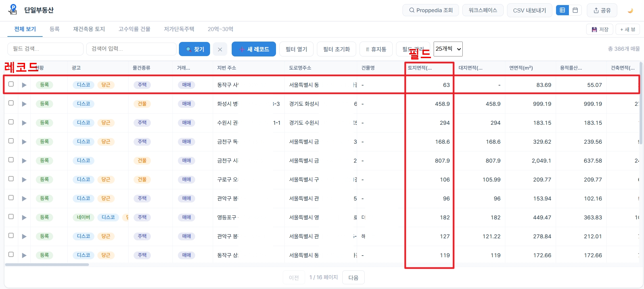Viewport: 644px width, 289px height.
Task: Click 필터 열기 button
Action: click(296, 49)
